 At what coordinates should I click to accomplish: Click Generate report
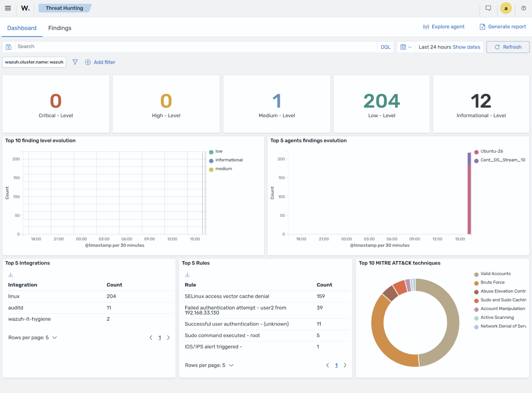point(503,27)
